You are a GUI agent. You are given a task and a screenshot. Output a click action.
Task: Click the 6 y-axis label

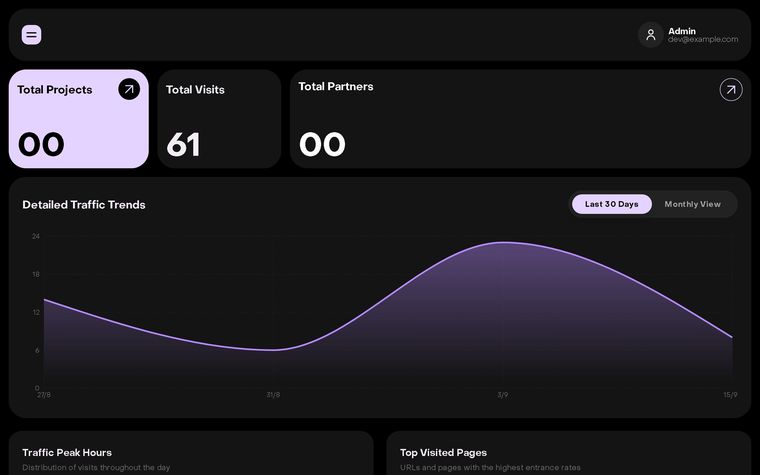(37, 350)
